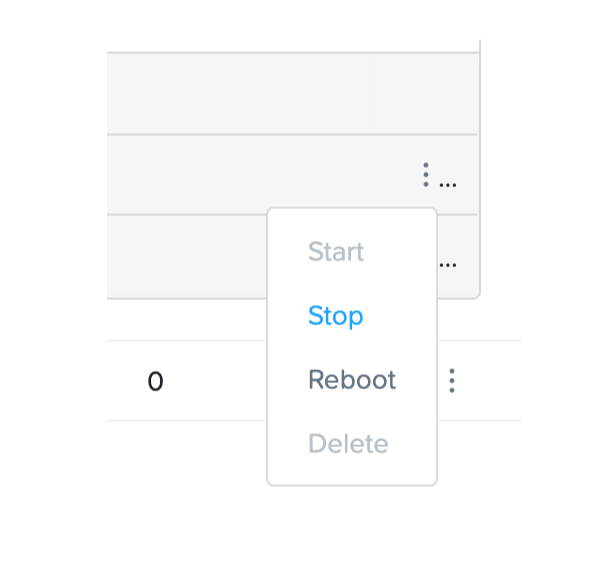Select Reboot from the context menu
609x576 pixels.
click(352, 380)
